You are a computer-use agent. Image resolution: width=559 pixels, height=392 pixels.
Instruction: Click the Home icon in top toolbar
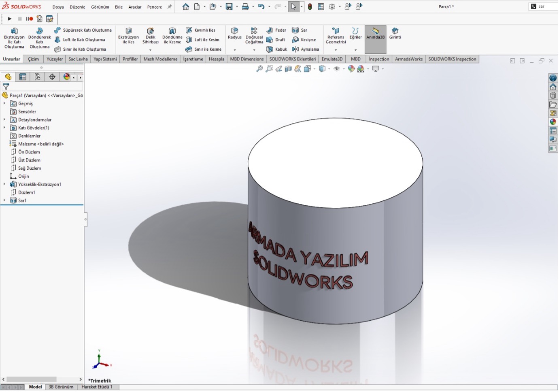coord(185,7)
